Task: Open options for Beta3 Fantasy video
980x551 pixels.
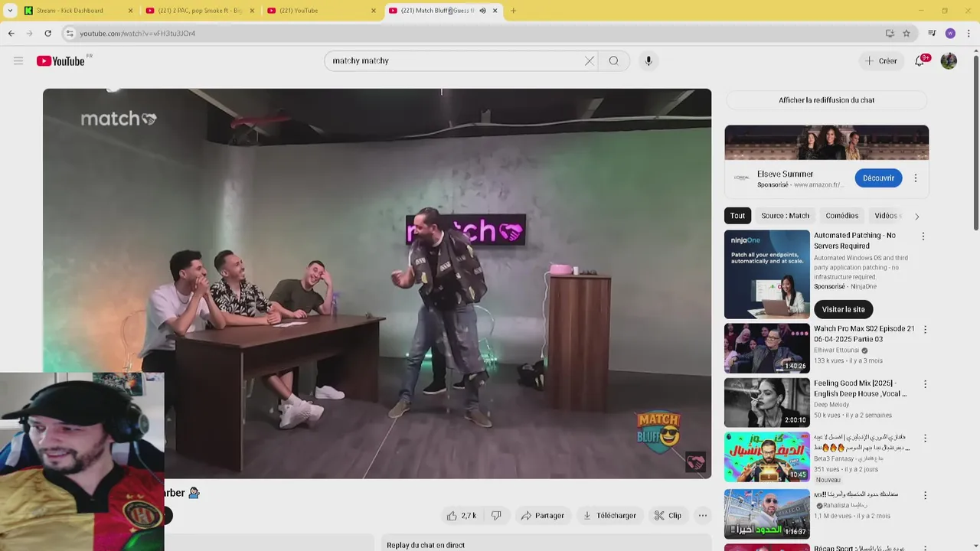Action: [x=925, y=439]
